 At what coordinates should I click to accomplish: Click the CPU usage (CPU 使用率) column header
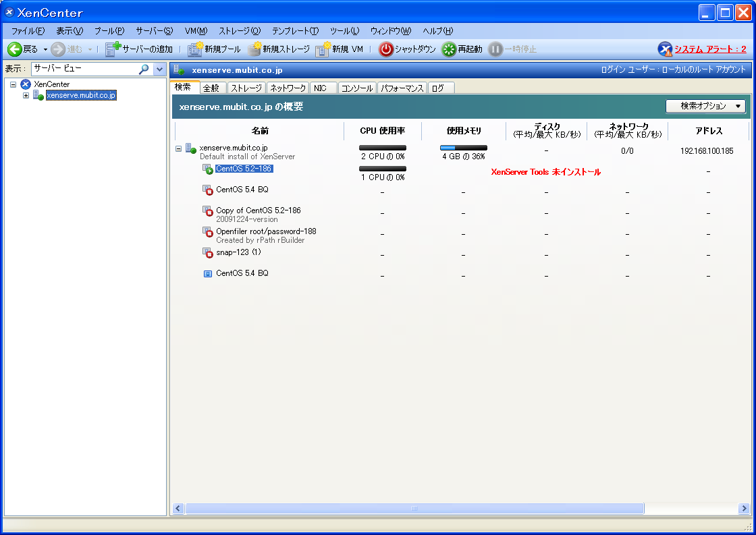(x=383, y=131)
